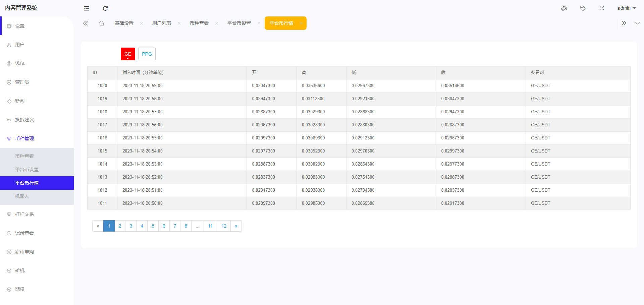Click the next page arrow button

236,226
